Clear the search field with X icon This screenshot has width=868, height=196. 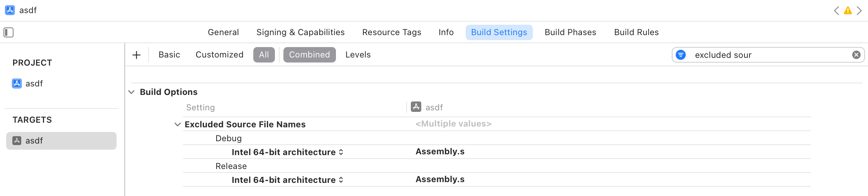(856, 55)
